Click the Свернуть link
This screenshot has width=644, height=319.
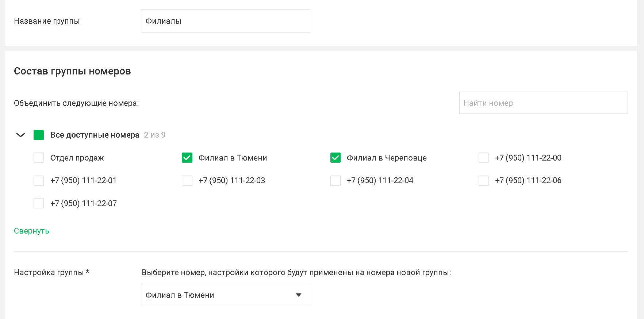pos(31,231)
